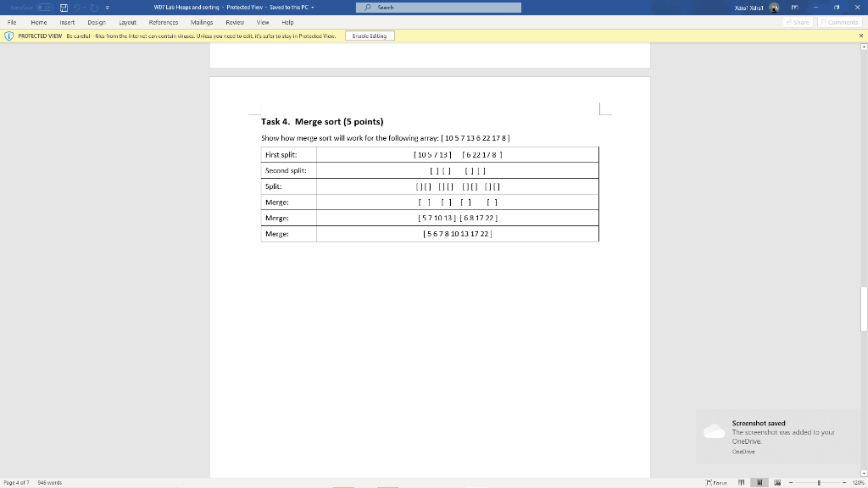
Task: Open the Quick Access Toolbar customize dropdown
Action: click(x=108, y=7)
